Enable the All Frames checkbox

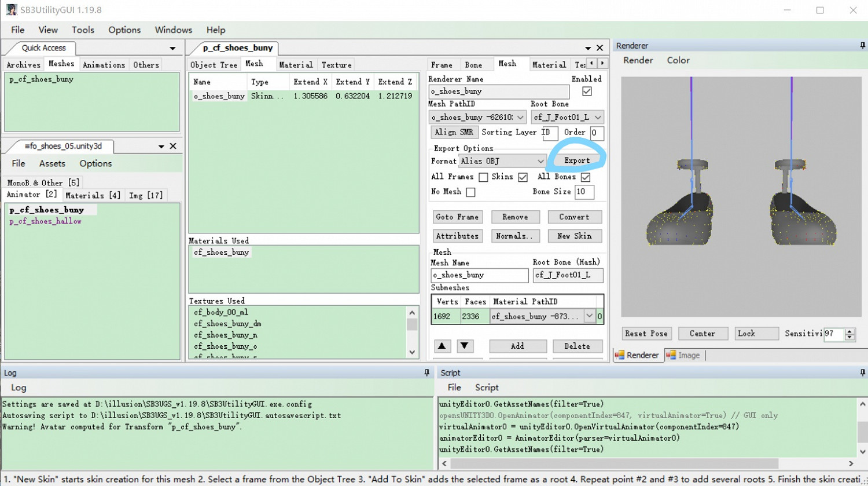[483, 177]
